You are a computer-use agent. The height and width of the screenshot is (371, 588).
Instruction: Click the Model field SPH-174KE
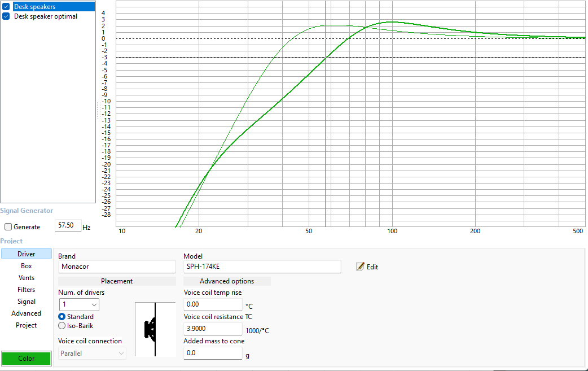262,267
